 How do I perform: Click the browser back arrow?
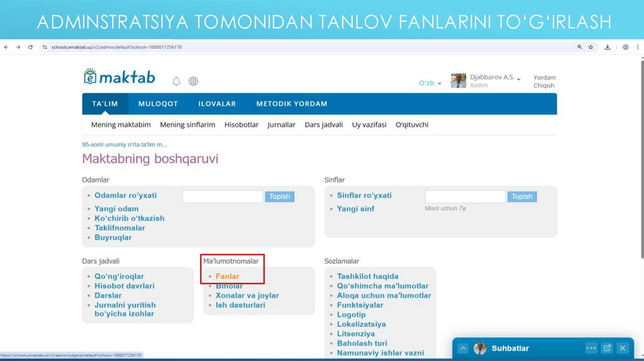point(6,47)
